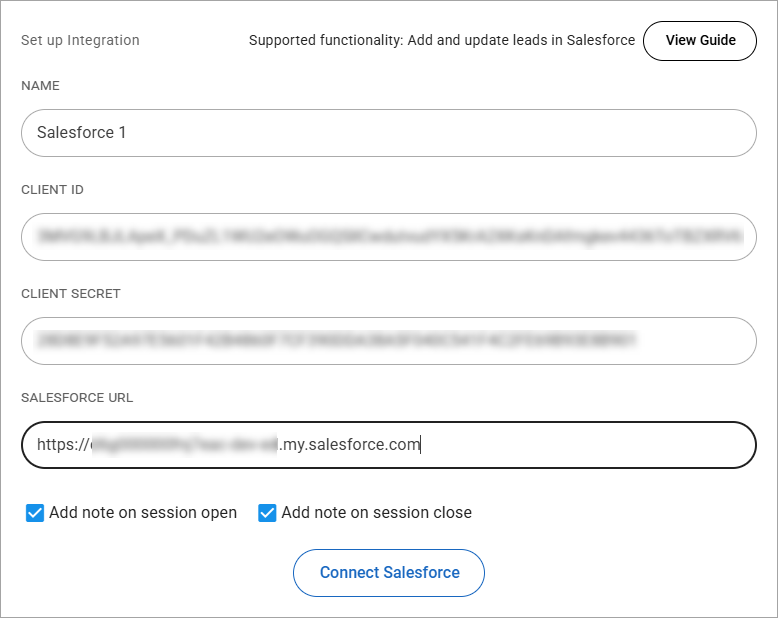This screenshot has height=618, width=778.
Task: Open the View Guide button
Action: 700,41
